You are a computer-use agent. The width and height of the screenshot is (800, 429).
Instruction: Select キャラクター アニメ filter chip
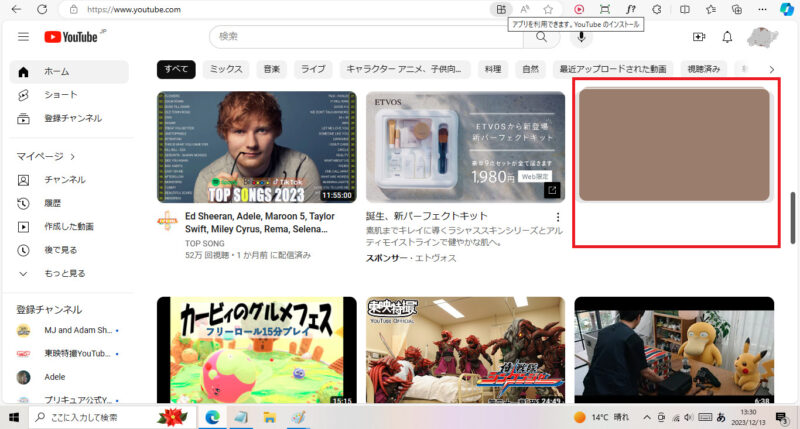coord(404,69)
